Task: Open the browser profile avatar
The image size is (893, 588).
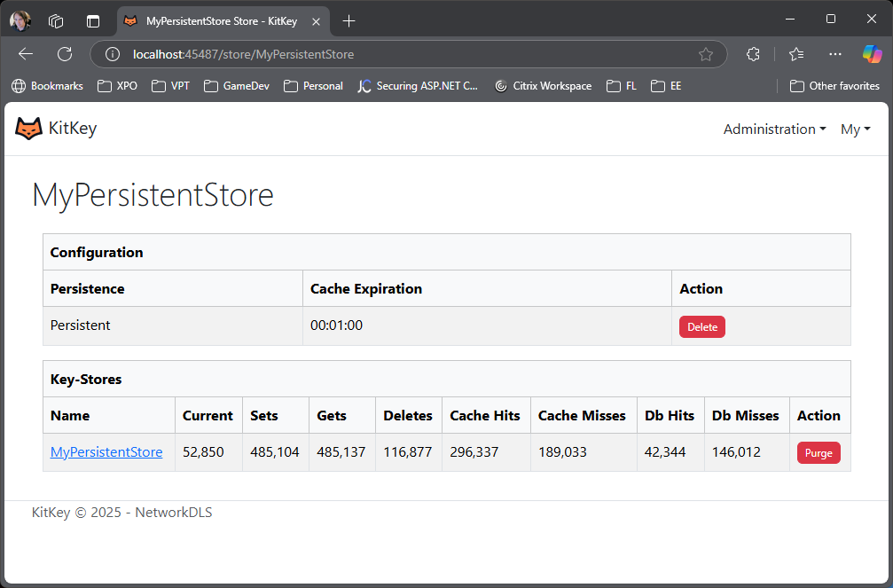Action: [x=20, y=20]
